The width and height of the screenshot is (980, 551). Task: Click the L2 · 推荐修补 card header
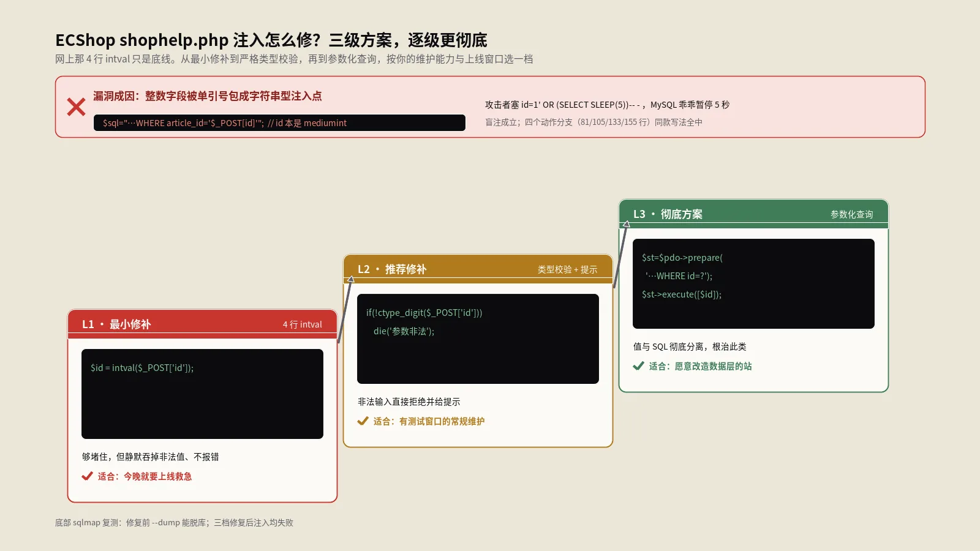(478, 269)
